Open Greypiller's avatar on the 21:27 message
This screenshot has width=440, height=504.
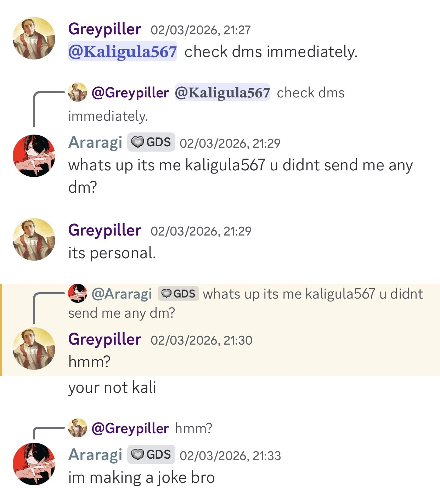pyautogui.click(x=34, y=38)
